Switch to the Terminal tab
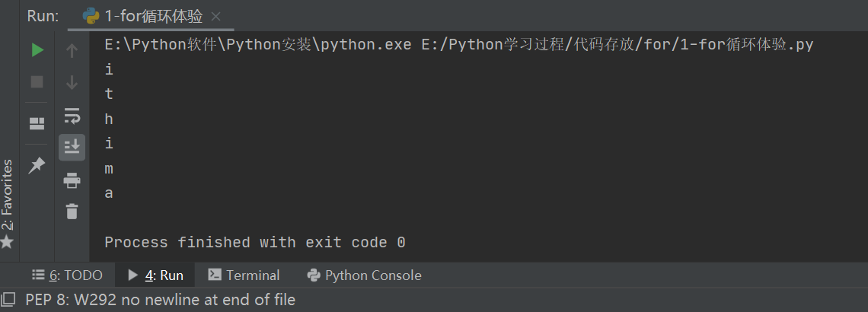Image resolution: width=868 pixels, height=312 pixels. [x=244, y=275]
